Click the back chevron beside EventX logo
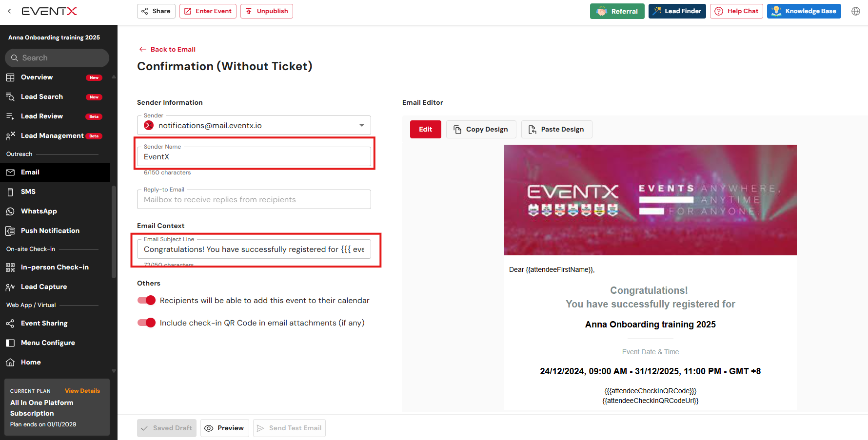This screenshot has width=868, height=440. (9, 11)
